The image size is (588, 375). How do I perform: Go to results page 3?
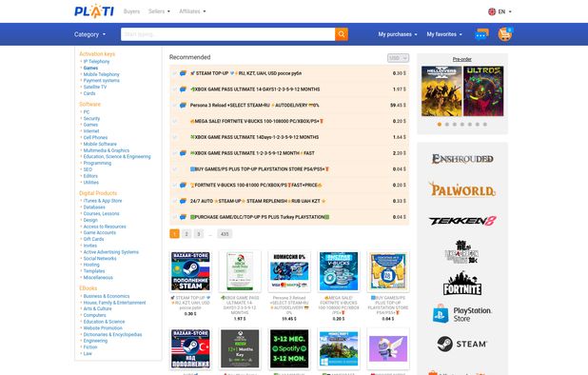coord(199,234)
